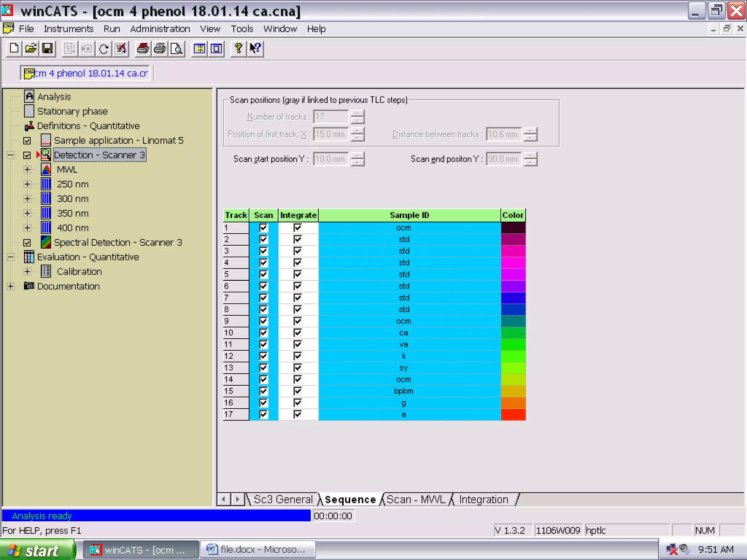This screenshot has width=747, height=560.
Task: Expand the Documentation tree node
Action: 11,286
